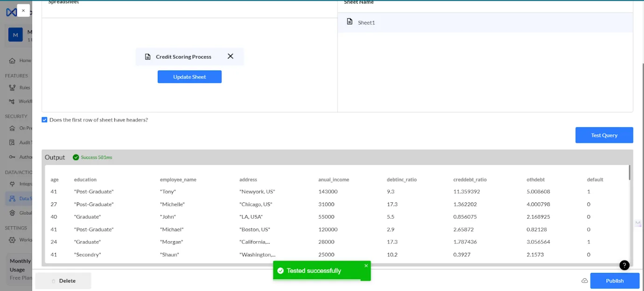Close the side panel with X button

click(x=23, y=10)
